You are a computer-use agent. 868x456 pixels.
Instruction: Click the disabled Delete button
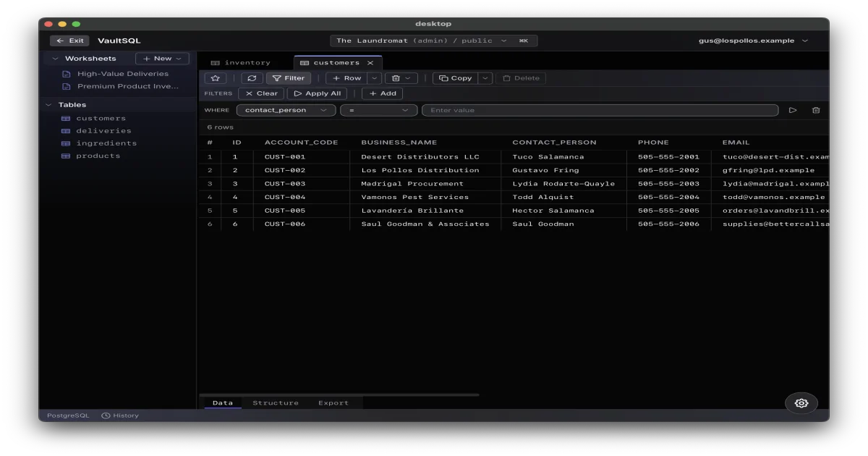(521, 78)
